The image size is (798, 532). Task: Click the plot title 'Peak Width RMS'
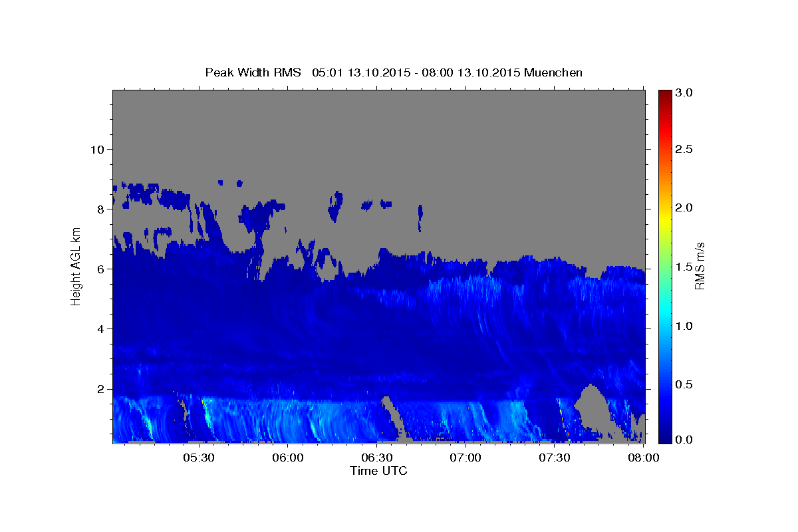(x=253, y=72)
